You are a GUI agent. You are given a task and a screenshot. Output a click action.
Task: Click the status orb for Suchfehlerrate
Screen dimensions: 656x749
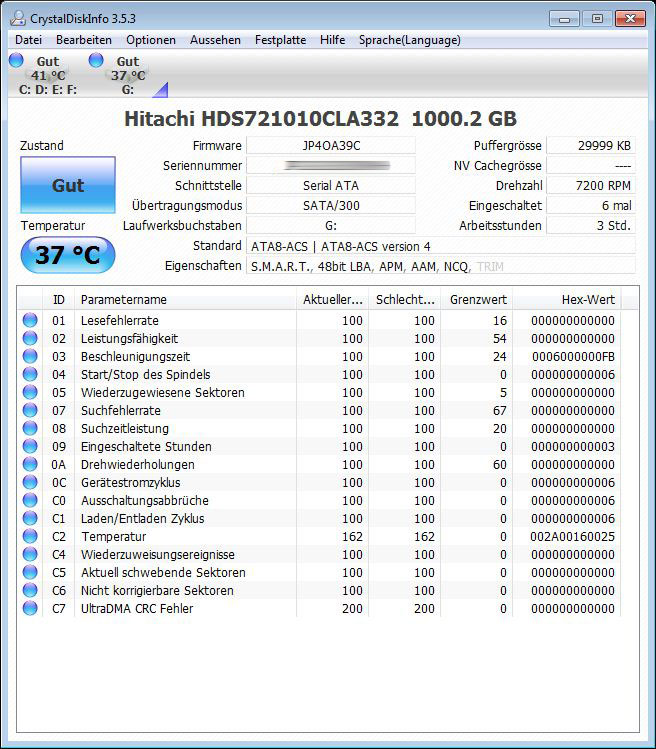[x=30, y=410]
